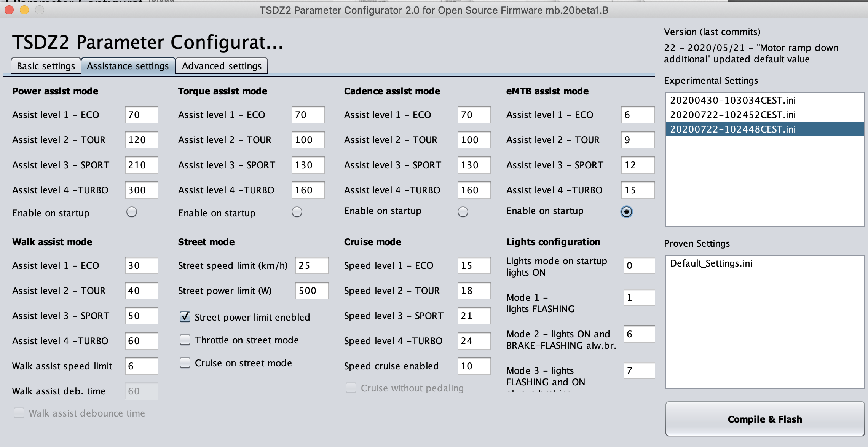Toggle Walk assist debounce time checkbox
The image size is (868, 447).
click(19, 413)
